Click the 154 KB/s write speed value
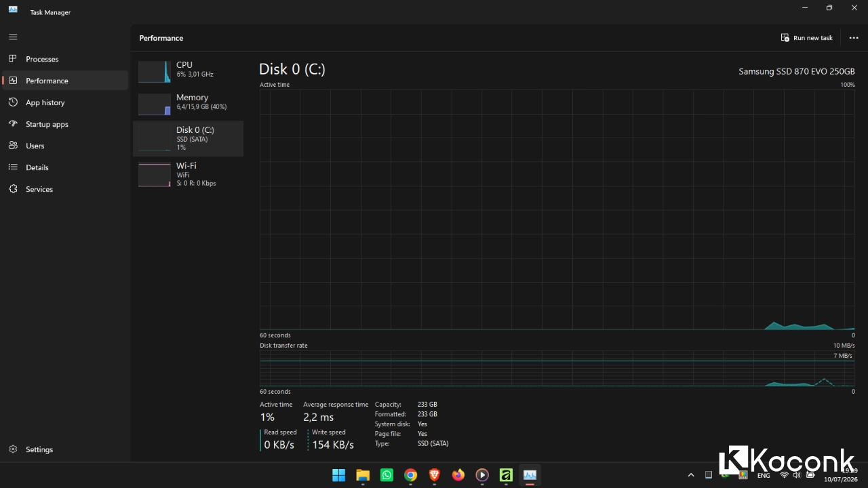This screenshot has width=868, height=488. pyautogui.click(x=333, y=445)
